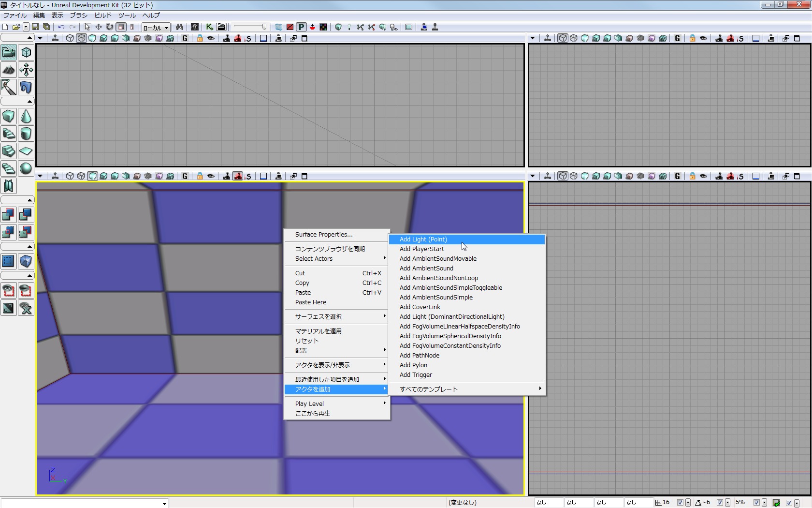Toggle the rotation snap checkbox
Screen dimensions: 812x508
click(x=720, y=503)
